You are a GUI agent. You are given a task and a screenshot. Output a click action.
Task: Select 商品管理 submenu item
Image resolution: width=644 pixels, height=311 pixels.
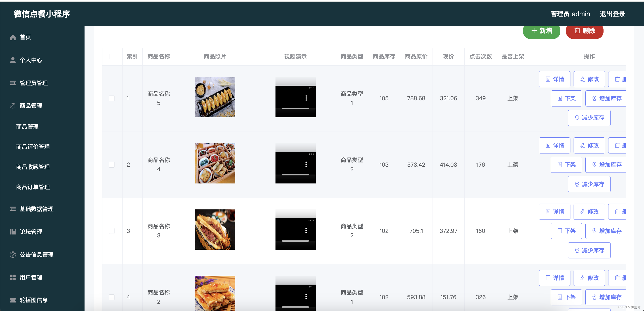[27, 127]
